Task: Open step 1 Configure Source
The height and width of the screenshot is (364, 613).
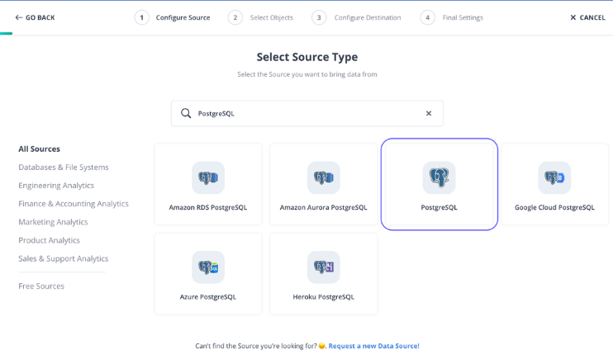Action: [x=172, y=17]
